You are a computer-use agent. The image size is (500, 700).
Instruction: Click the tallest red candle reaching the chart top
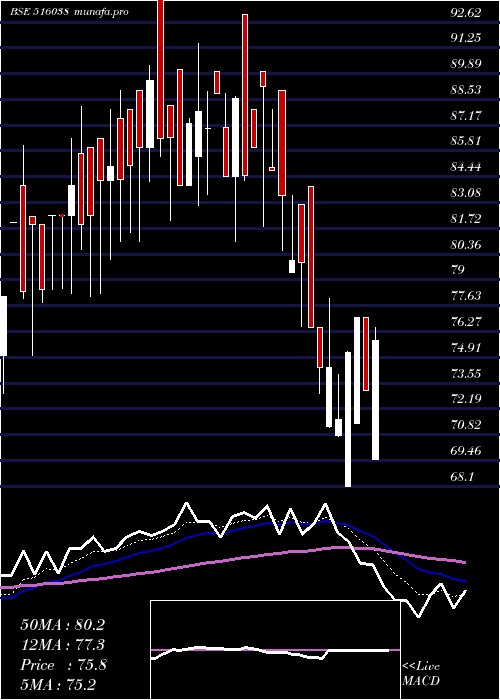pyautogui.click(x=161, y=69)
